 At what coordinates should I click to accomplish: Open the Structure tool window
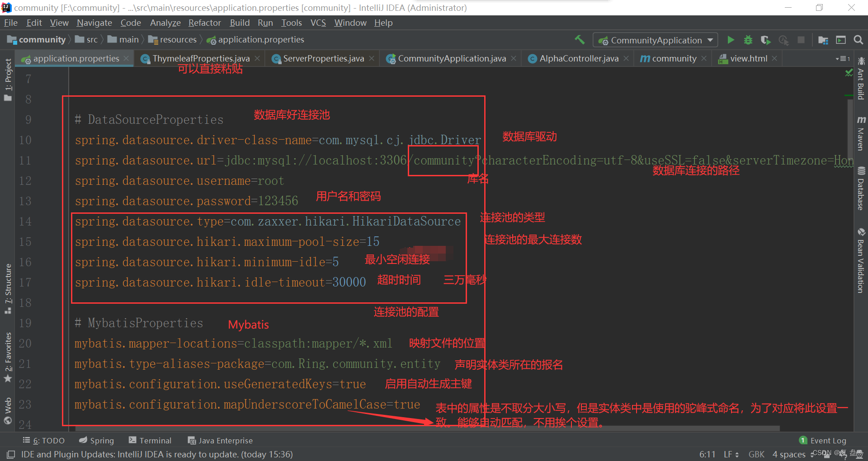point(8,288)
